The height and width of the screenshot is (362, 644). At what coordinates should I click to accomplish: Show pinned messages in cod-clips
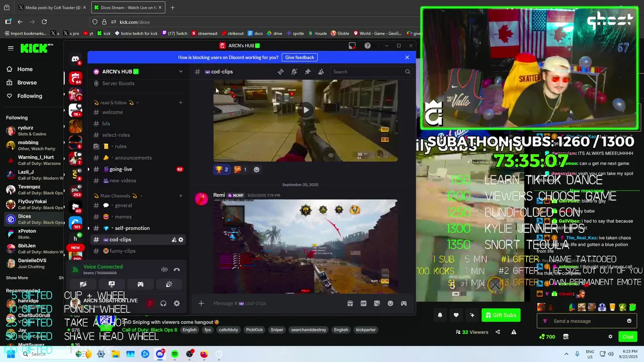tap(307, 71)
